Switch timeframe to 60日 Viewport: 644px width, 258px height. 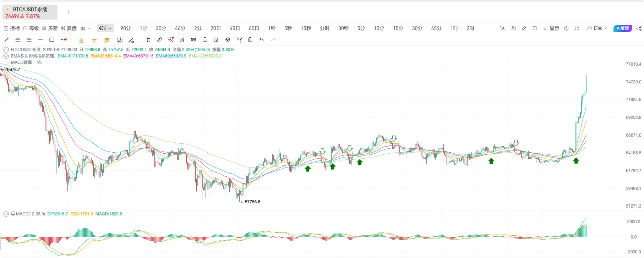pos(254,28)
